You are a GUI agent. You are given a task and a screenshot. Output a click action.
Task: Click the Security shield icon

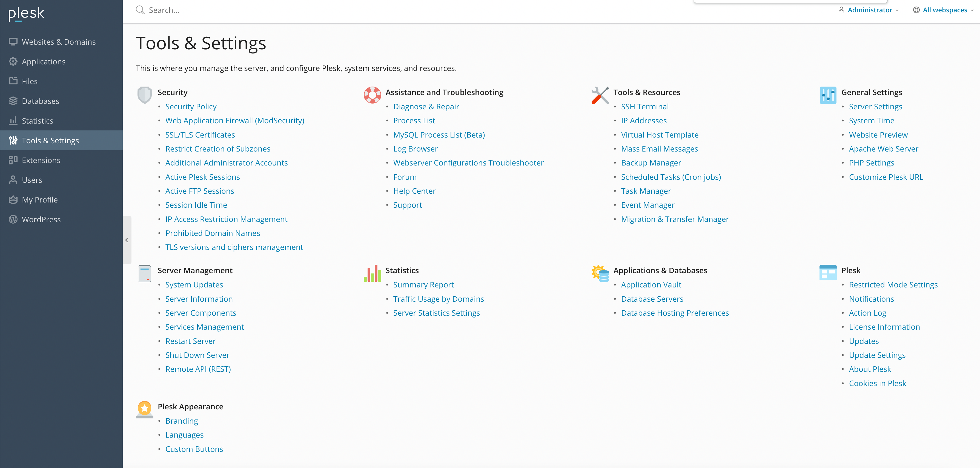(x=145, y=95)
